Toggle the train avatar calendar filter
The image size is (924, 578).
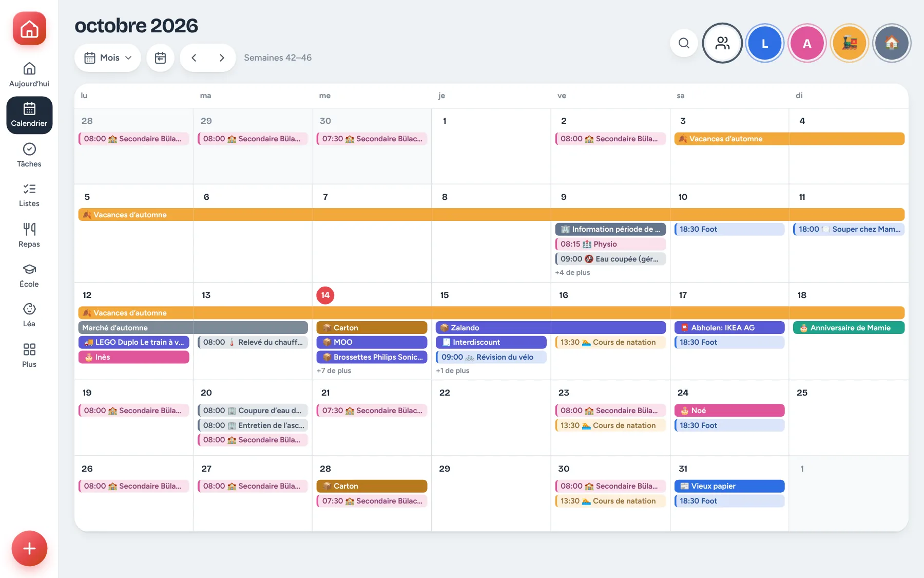pyautogui.click(x=850, y=43)
